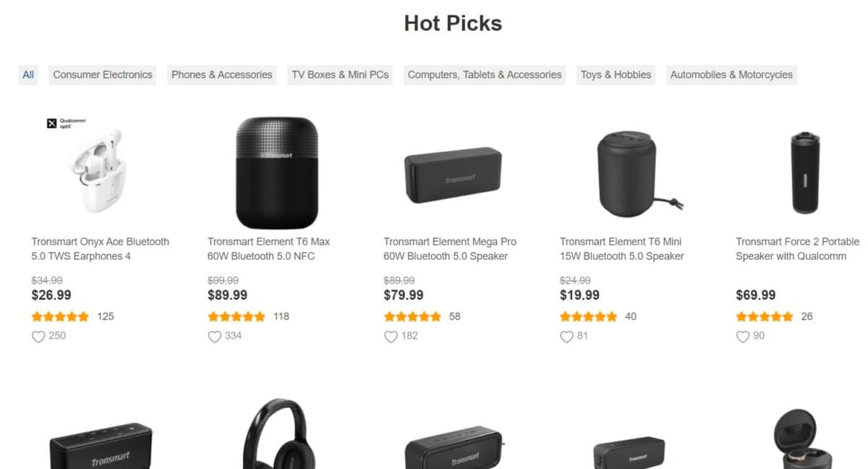The image size is (868, 469).
Task: Add Element T6 Mini to wishlist via heart
Action: click(566, 337)
